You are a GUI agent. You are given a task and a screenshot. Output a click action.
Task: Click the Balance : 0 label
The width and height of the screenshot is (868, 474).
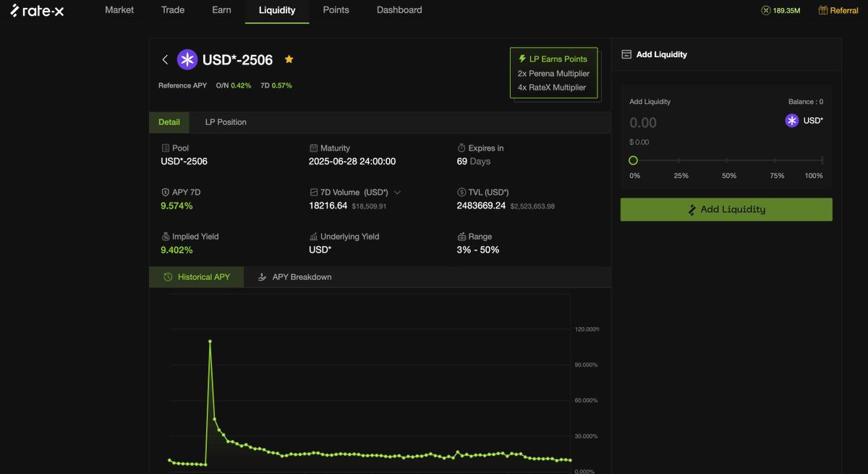tap(806, 102)
